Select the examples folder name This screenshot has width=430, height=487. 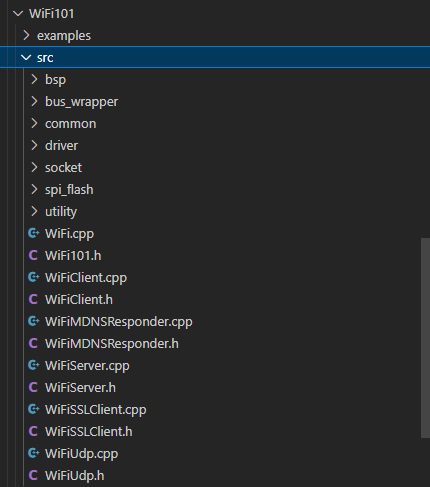click(64, 36)
